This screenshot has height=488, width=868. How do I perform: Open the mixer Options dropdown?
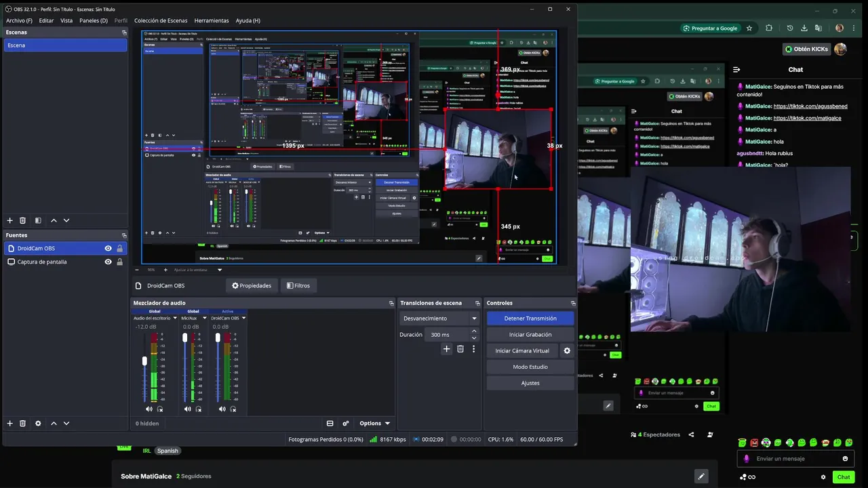point(374,423)
